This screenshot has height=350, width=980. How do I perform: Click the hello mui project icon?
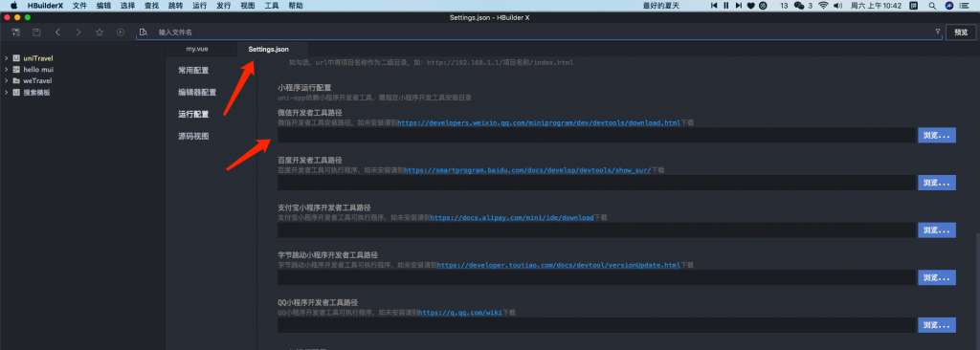pos(17,70)
